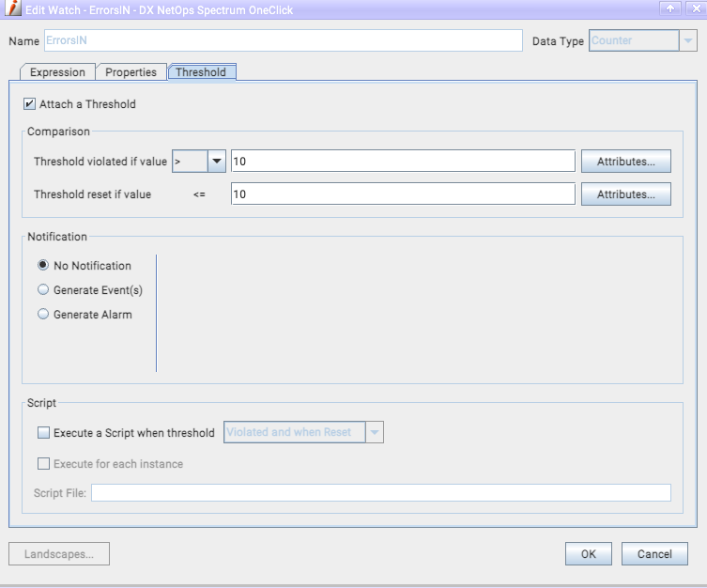
Task: Click the Data Type label
Action: 558,41
